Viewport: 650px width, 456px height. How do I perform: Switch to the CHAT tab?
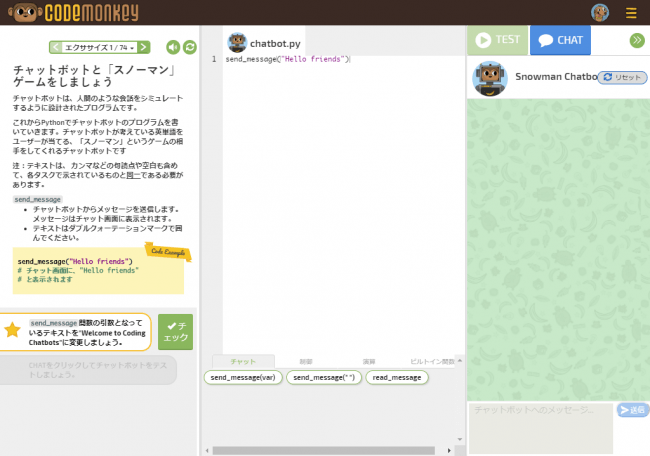(560, 40)
